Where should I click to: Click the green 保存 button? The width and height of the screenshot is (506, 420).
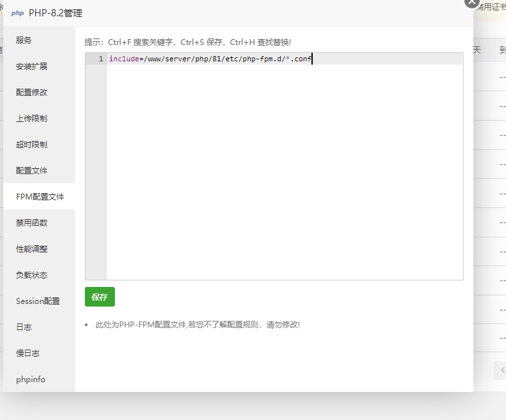click(x=100, y=297)
